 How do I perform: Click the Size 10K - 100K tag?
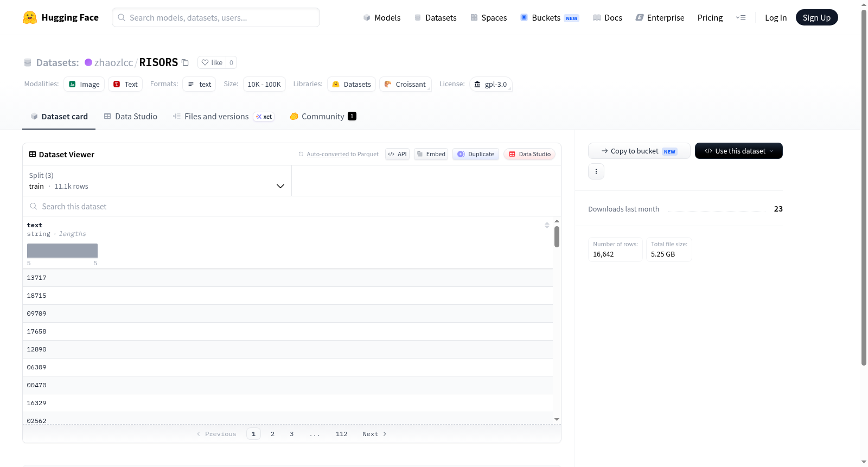pyautogui.click(x=264, y=84)
